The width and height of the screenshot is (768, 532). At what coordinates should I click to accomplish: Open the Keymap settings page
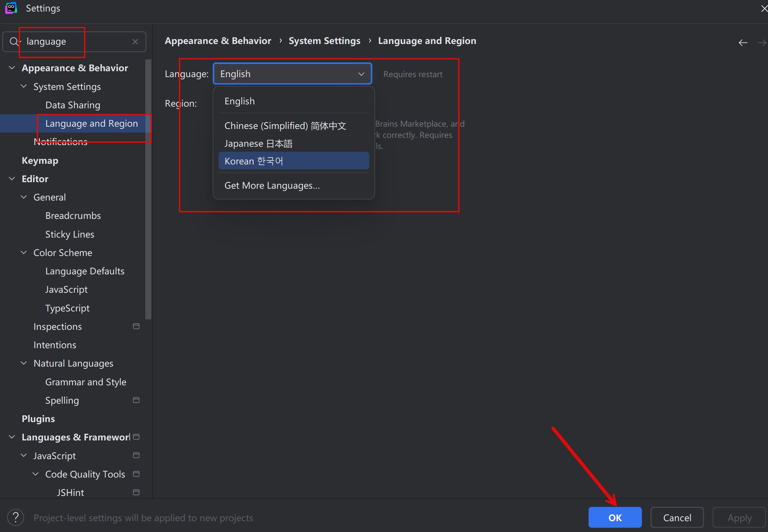[40, 161]
